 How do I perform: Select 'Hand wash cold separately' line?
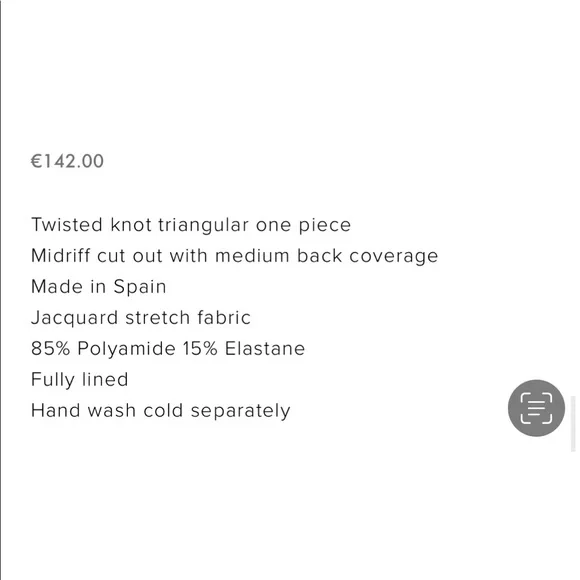pyautogui.click(x=161, y=411)
